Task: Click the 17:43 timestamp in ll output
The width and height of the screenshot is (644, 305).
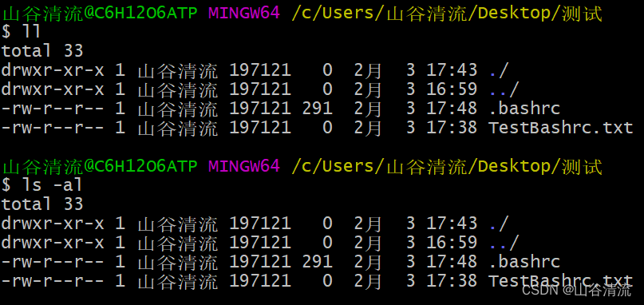Action: point(452,70)
